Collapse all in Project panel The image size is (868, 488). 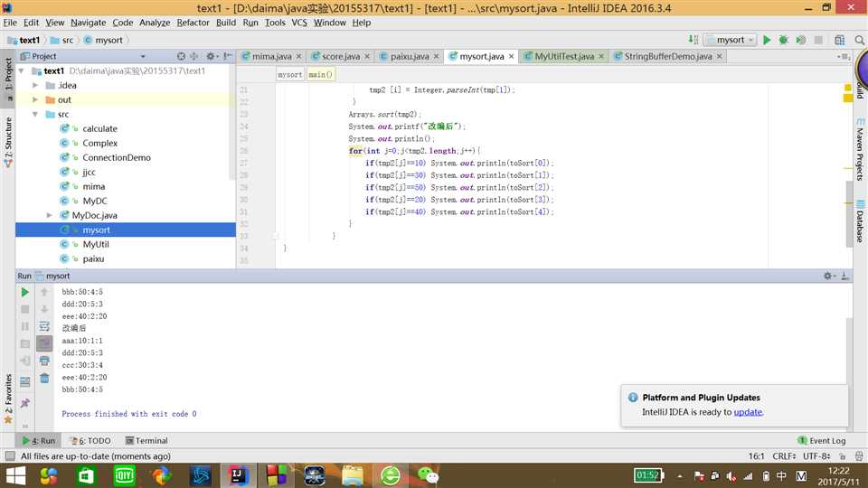(x=193, y=56)
